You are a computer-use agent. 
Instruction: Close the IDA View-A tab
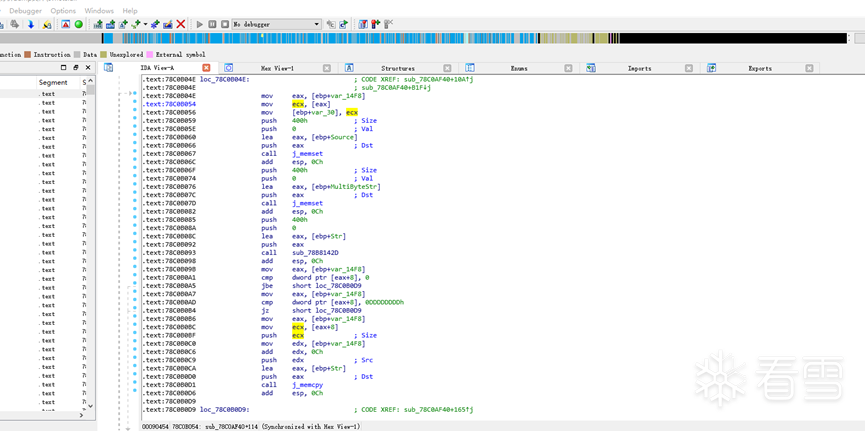tap(206, 68)
